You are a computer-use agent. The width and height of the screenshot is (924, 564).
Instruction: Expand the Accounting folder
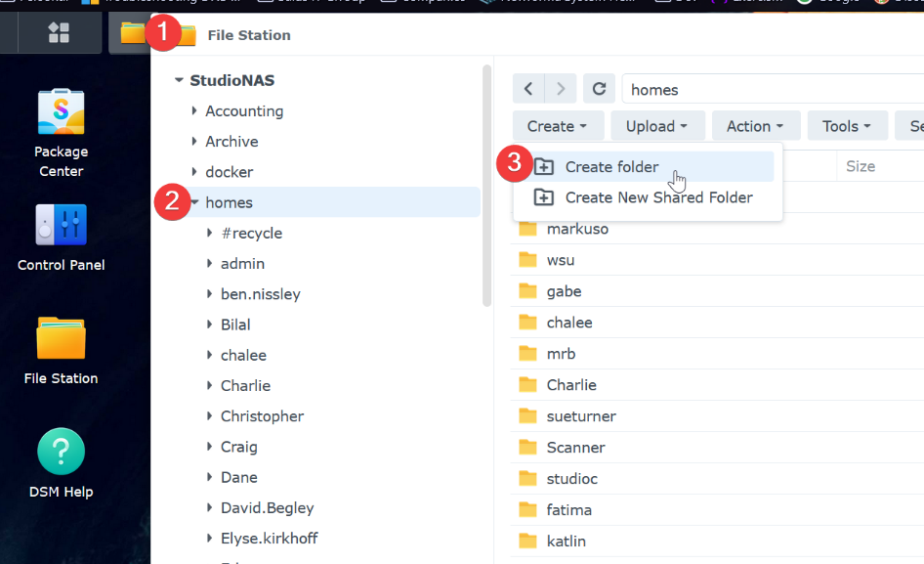[193, 110]
